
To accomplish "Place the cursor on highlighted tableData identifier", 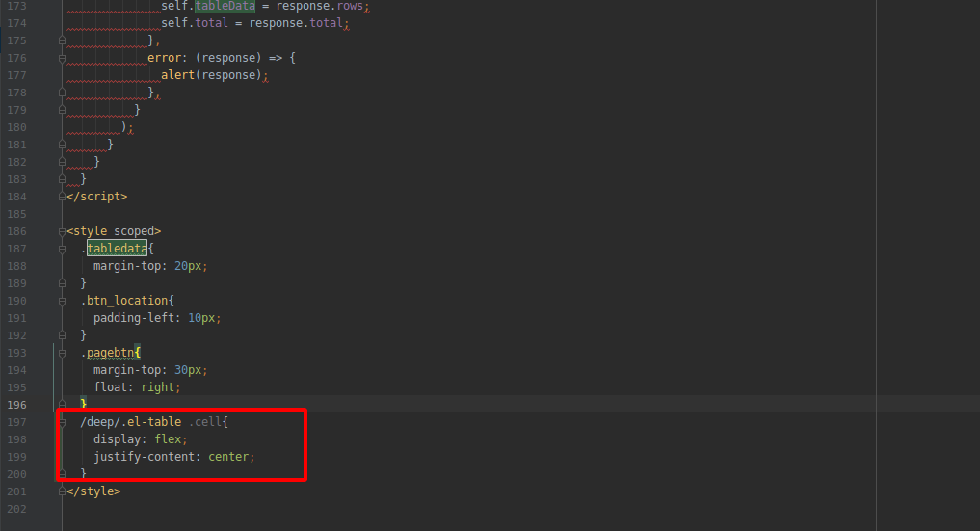I will pos(225,6).
